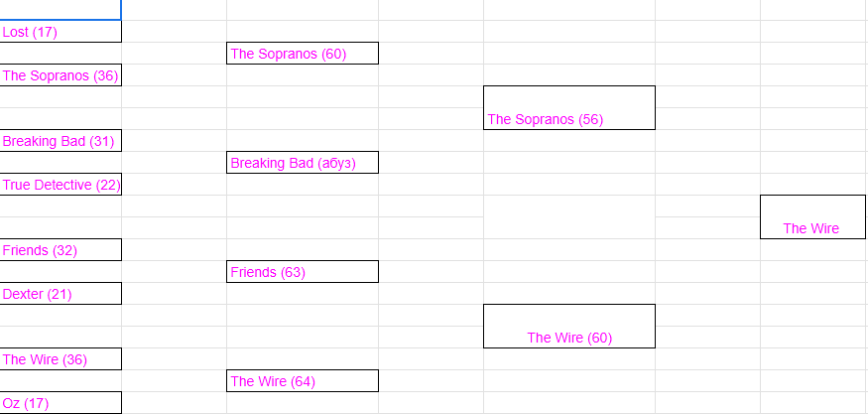The image size is (868, 414).
Task: Click the Oz (17) cell
Action: 61,403
